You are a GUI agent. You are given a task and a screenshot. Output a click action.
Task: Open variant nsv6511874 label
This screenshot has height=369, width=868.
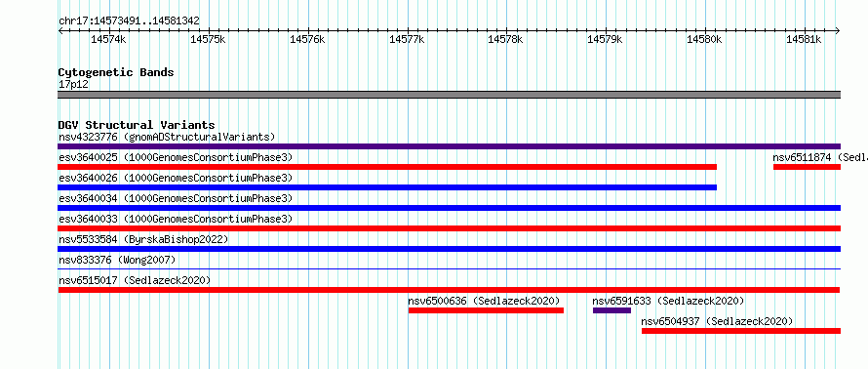click(x=820, y=157)
